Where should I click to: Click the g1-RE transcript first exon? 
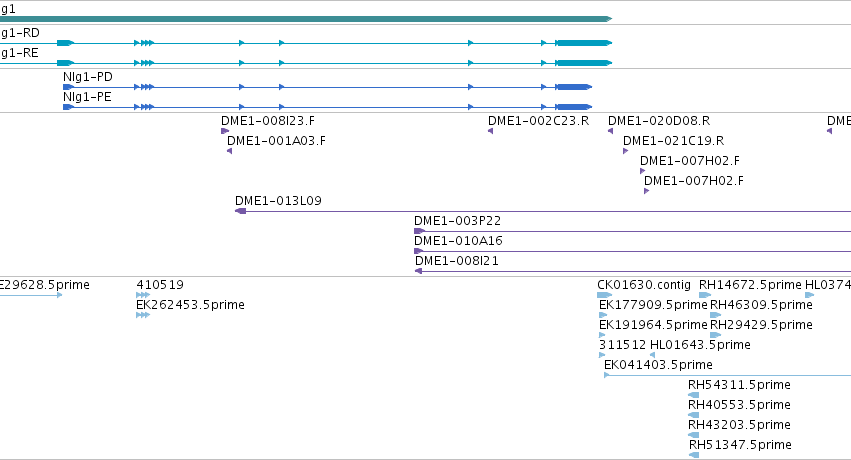point(65,63)
